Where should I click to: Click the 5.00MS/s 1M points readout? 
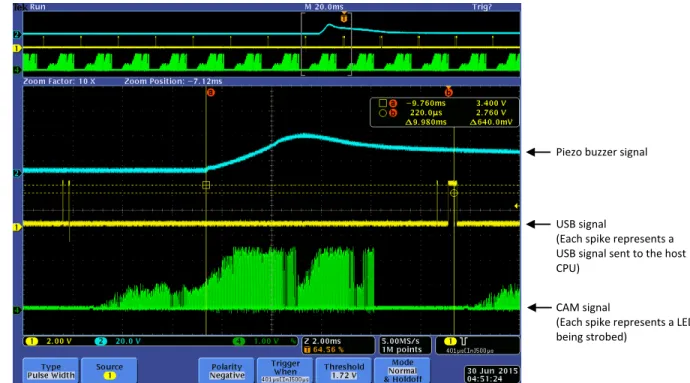[x=405, y=345]
